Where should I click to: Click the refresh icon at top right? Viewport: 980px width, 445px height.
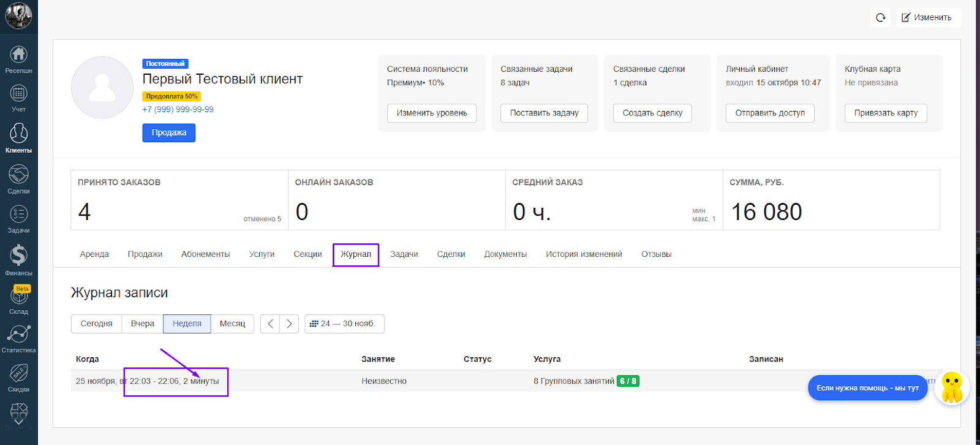(881, 17)
